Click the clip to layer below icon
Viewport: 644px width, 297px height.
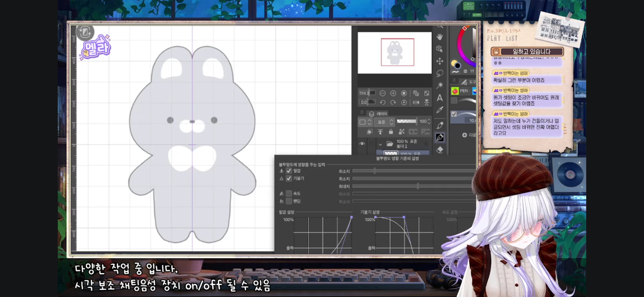(369, 132)
